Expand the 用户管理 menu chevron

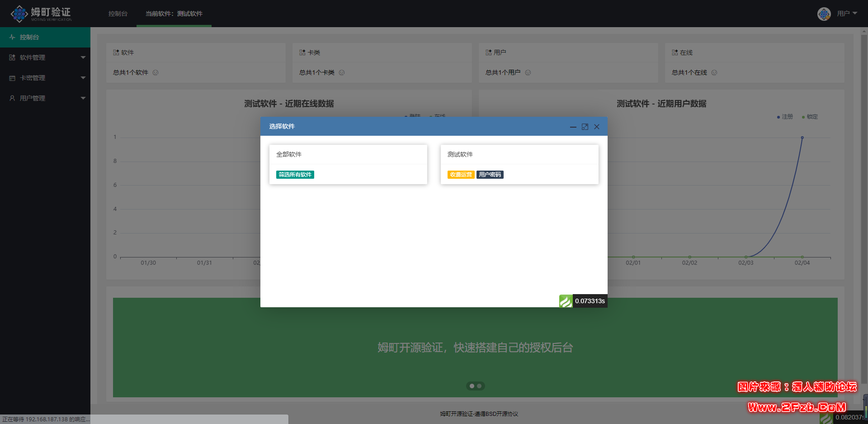(x=83, y=98)
